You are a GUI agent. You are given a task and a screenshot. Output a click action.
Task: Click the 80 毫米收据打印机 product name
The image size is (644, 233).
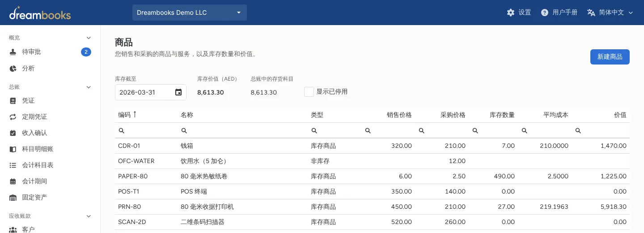[x=207, y=207]
